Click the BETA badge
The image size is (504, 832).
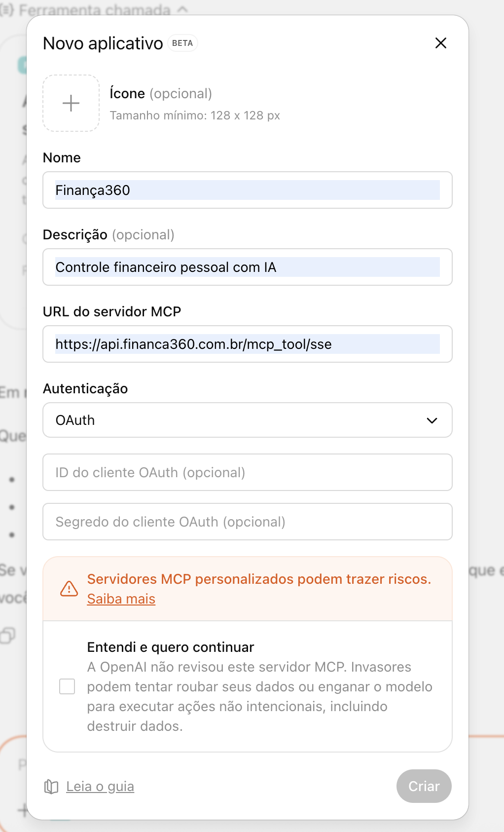point(182,43)
